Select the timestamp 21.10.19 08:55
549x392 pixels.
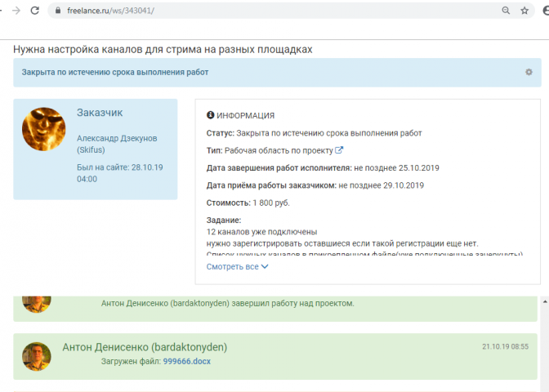point(505,346)
